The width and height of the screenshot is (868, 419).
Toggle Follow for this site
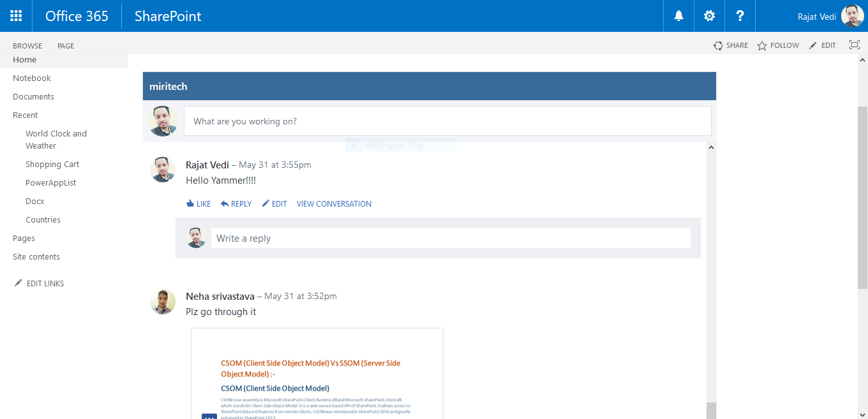(777, 45)
